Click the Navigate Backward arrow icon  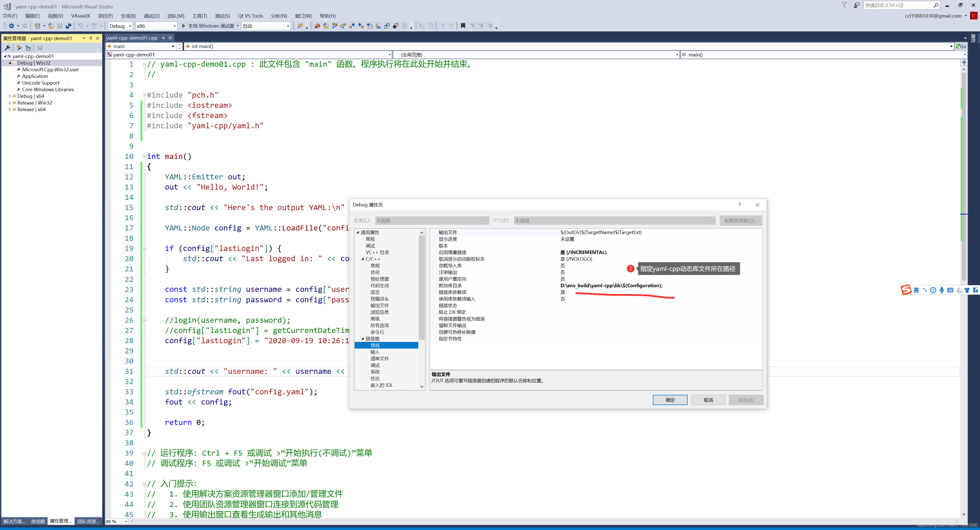point(11,26)
